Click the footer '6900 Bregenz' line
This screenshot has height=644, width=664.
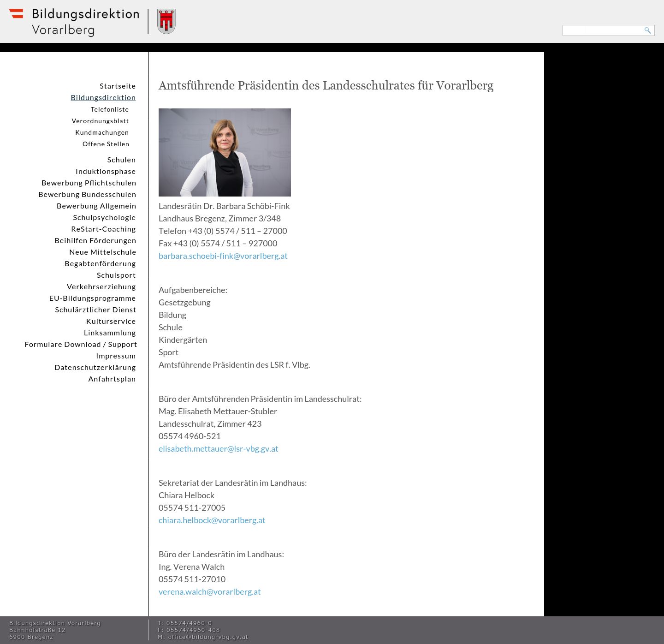(31, 637)
